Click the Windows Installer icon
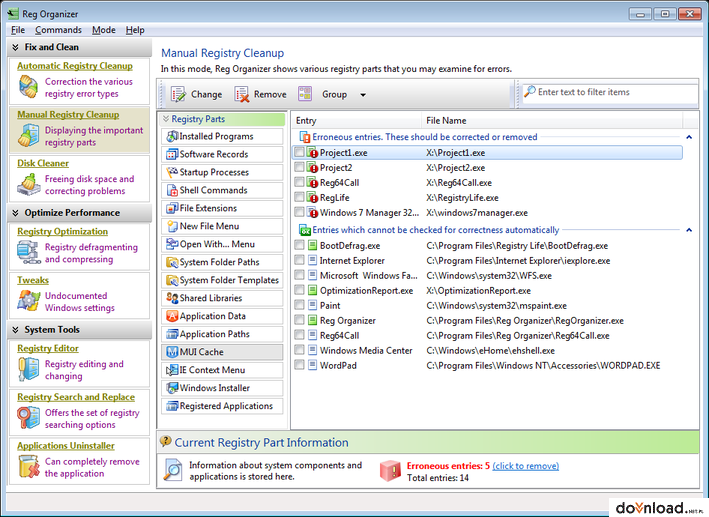 172,388
